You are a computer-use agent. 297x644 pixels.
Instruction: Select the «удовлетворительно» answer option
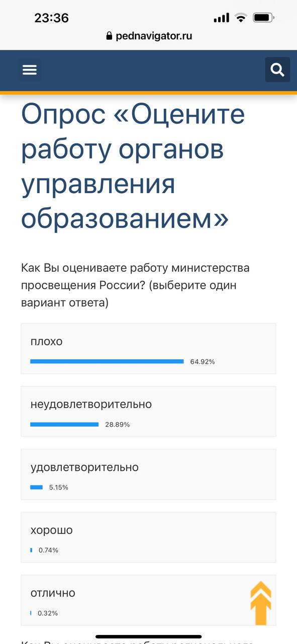[148, 474]
